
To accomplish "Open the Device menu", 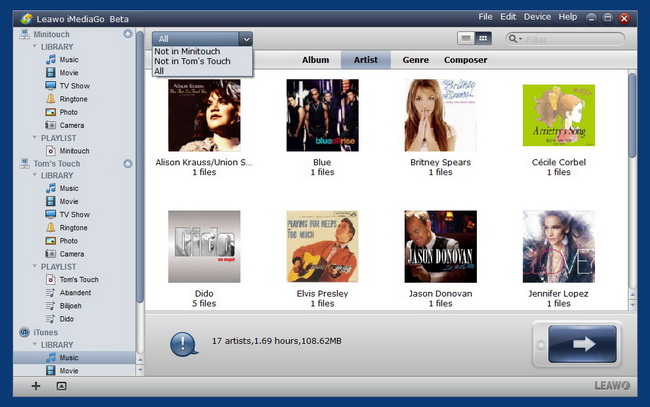I will (x=537, y=17).
